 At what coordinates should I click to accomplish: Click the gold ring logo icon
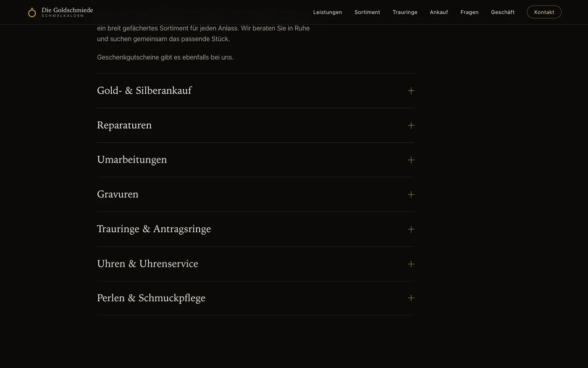pyautogui.click(x=32, y=12)
